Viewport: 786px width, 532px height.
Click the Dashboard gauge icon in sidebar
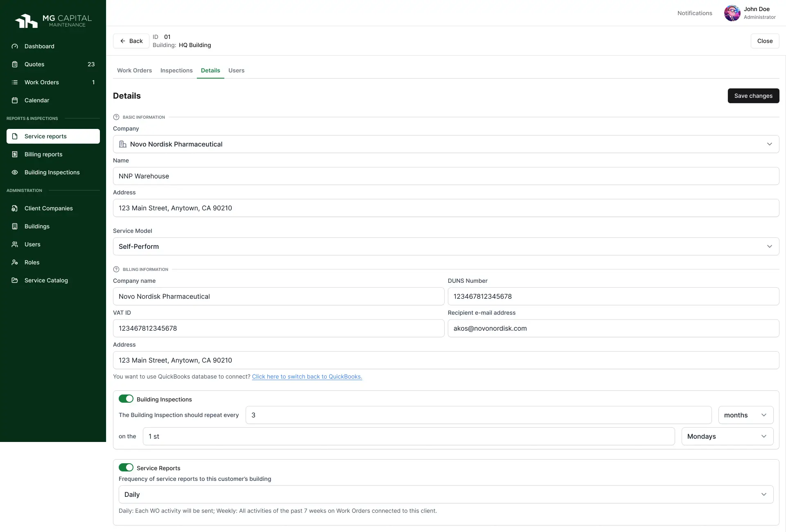coord(15,46)
